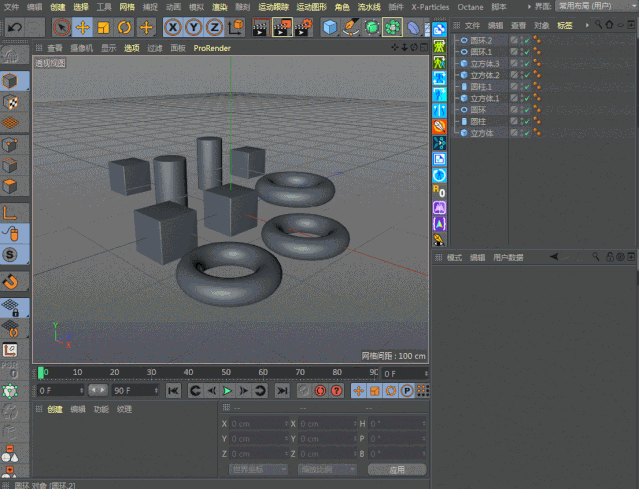Open object manager 标签 menu
Viewport: 639px width, 489px height.
(565, 25)
